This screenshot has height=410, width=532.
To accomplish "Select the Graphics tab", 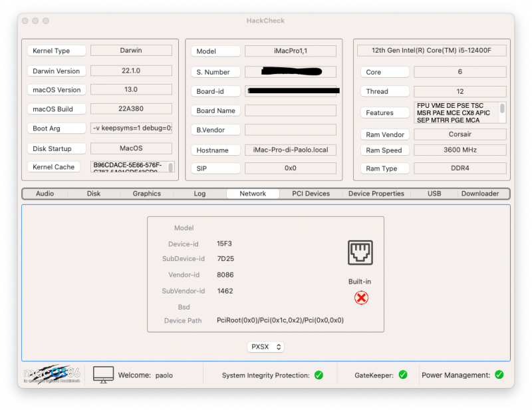I will (x=146, y=194).
